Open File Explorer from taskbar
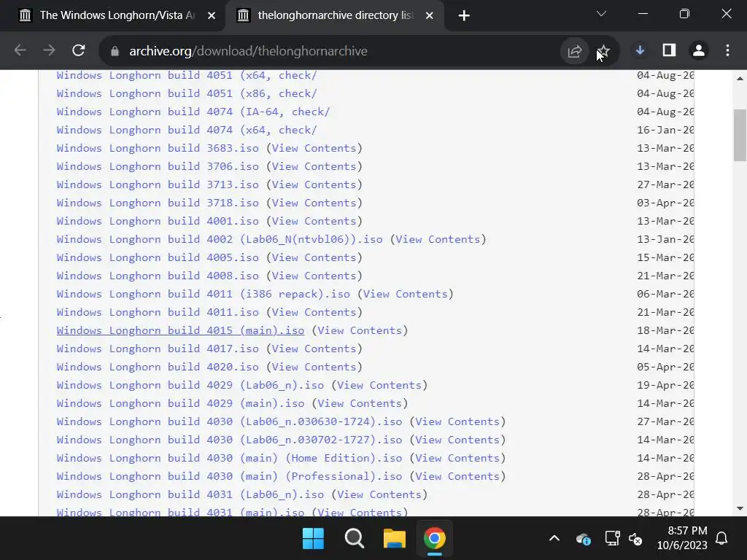Viewport: 747px width, 560px height. (395, 539)
